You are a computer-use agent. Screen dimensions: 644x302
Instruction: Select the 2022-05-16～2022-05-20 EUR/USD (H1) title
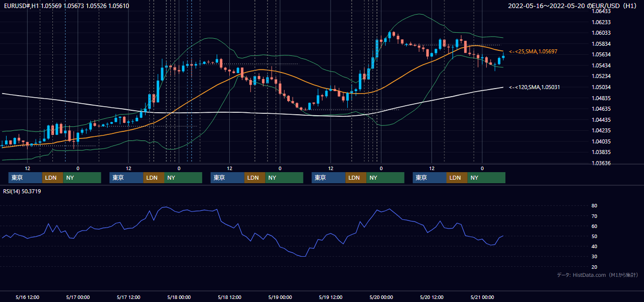point(573,6)
